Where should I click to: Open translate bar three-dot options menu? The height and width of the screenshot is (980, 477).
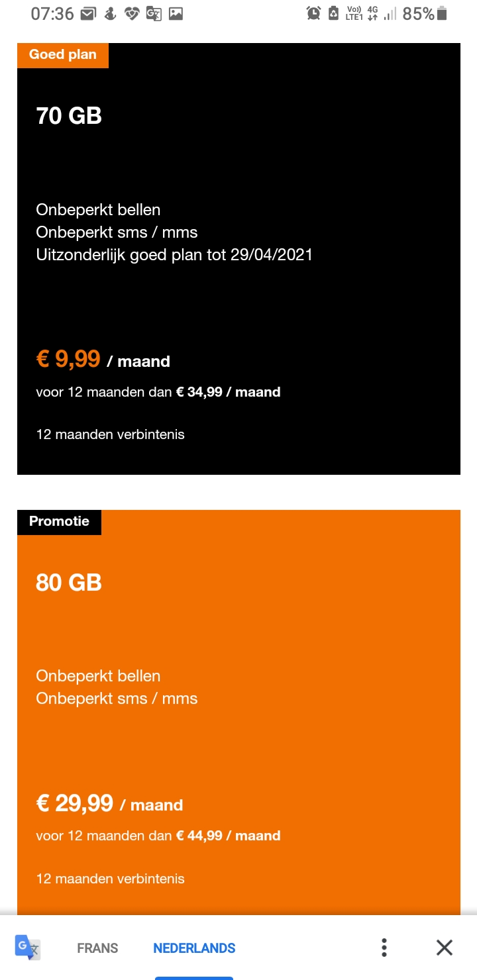coord(384,948)
